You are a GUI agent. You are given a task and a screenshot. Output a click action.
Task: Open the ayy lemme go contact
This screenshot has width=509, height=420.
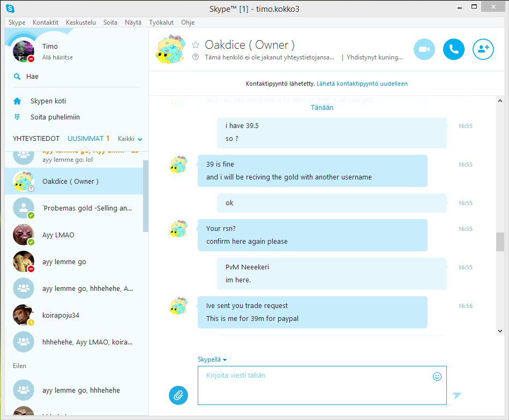click(74, 261)
